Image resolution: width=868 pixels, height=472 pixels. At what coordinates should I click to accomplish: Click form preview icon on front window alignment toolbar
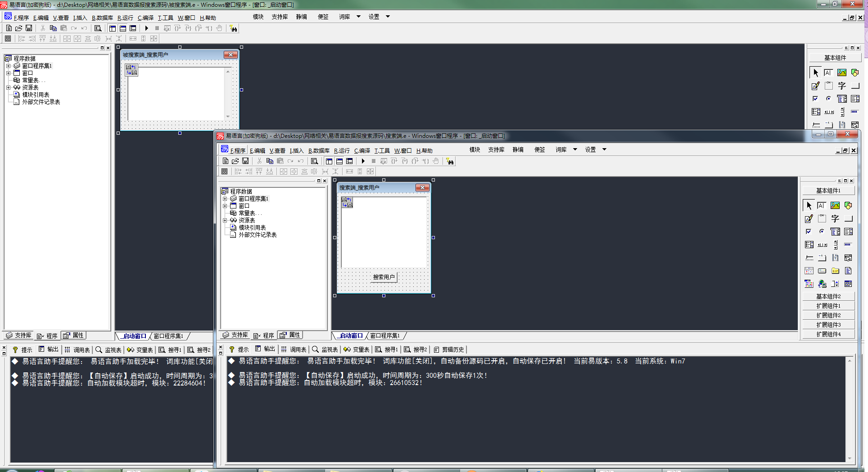[x=224, y=172]
